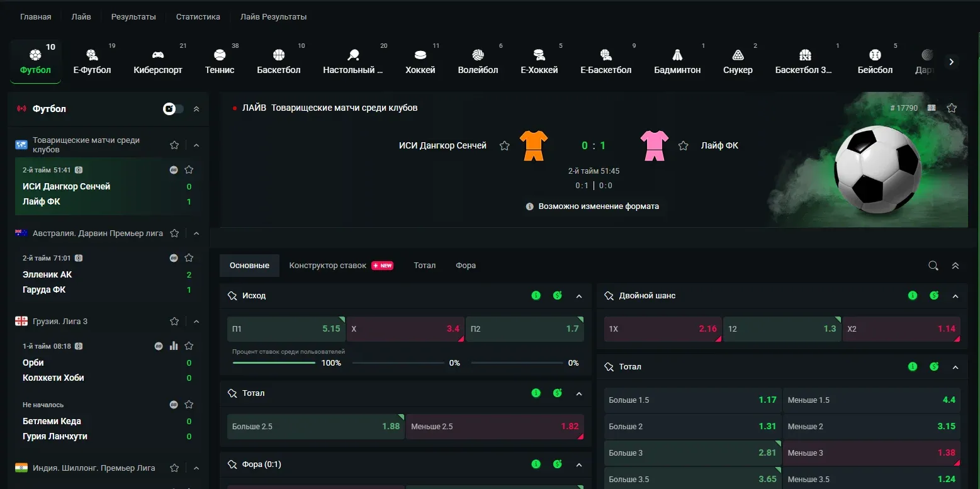Switch to the Тотал markets tab
Viewport: 980px width, 489px height.
click(425, 266)
